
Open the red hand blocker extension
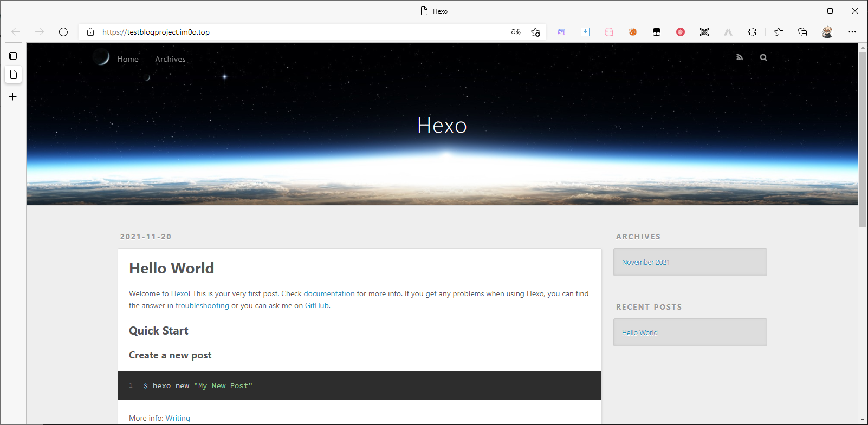pyautogui.click(x=681, y=32)
